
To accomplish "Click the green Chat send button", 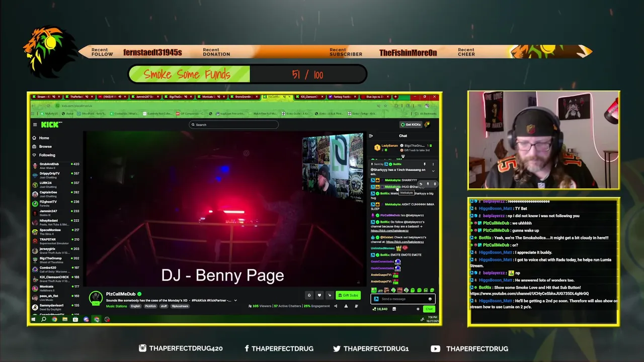I will click(429, 309).
